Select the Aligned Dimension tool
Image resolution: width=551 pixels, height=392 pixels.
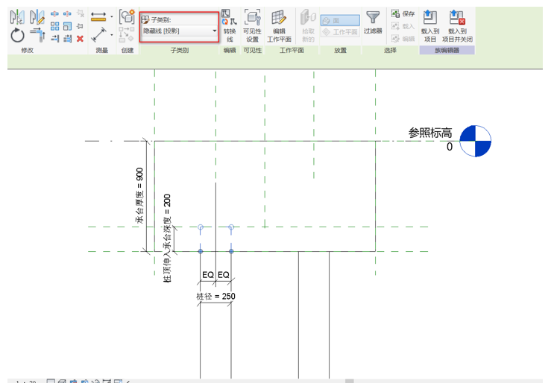tap(98, 35)
